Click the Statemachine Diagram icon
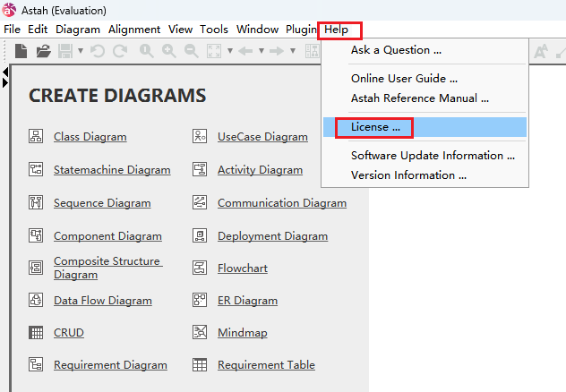 [x=36, y=169]
